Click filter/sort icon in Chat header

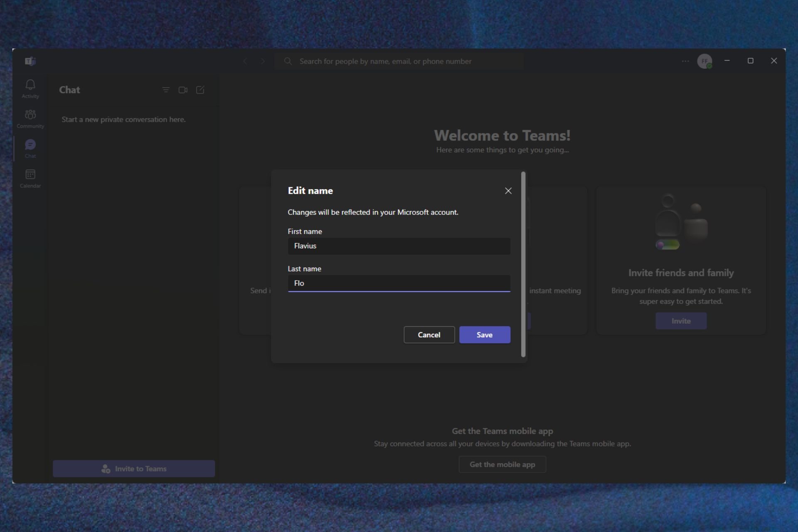[166, 90]
